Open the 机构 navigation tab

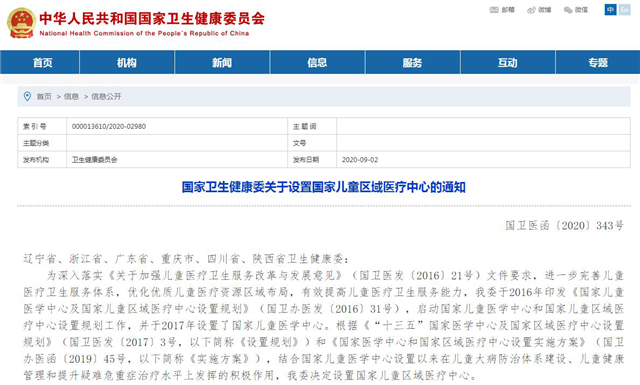pyautogui.click(x=127, y=62)
